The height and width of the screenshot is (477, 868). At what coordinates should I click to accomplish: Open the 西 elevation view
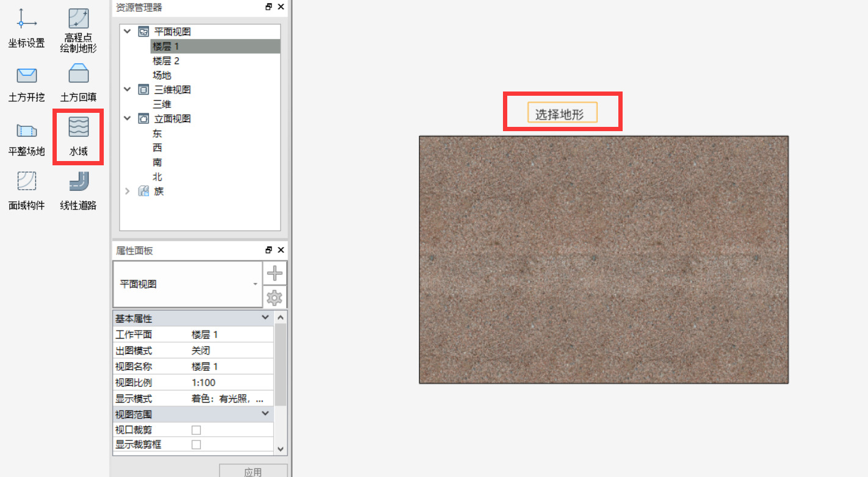click(157, 148)
